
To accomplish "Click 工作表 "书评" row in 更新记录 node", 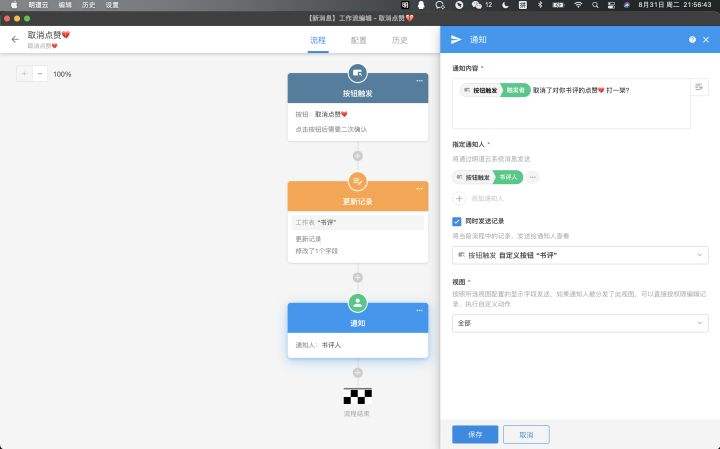I will pyautogui.click(x=358, y=222).
